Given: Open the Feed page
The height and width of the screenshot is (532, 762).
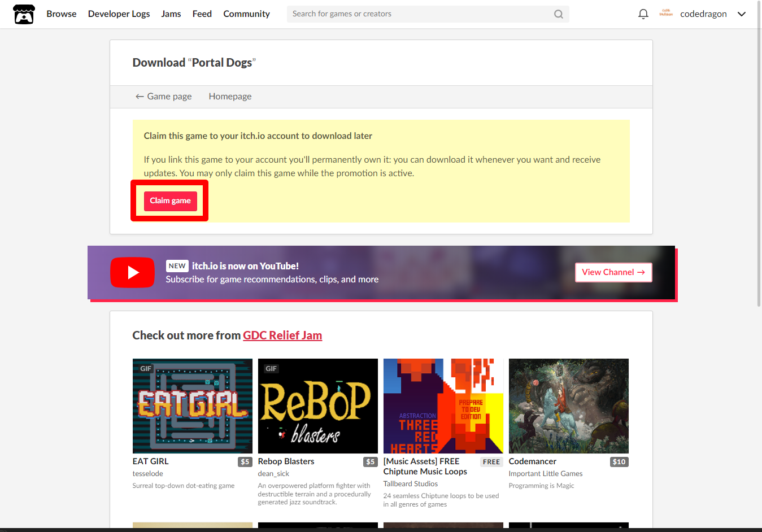Looking at the screenshot, I should tap(202, 14).
